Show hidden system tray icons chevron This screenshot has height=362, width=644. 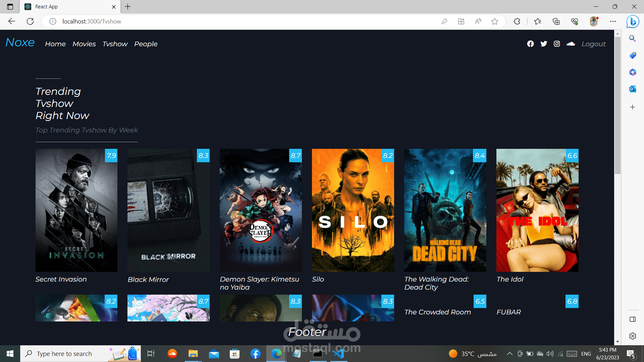pos(509,354)
